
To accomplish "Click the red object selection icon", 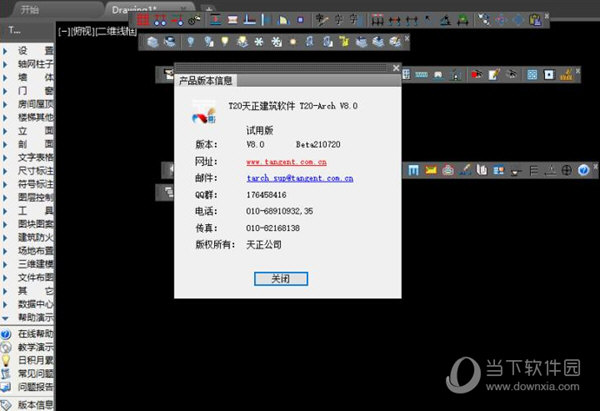I will point(476,74).
